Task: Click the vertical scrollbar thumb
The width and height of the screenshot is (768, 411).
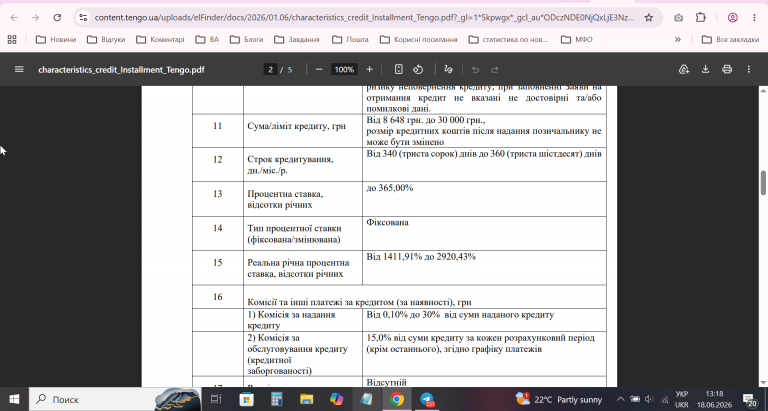Action: (x=763, y=183)
